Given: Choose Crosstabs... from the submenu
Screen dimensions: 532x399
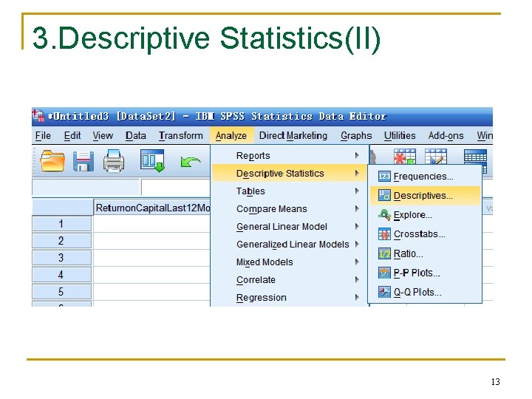Looking at the screenshot, I should click(x=425, y=234).
